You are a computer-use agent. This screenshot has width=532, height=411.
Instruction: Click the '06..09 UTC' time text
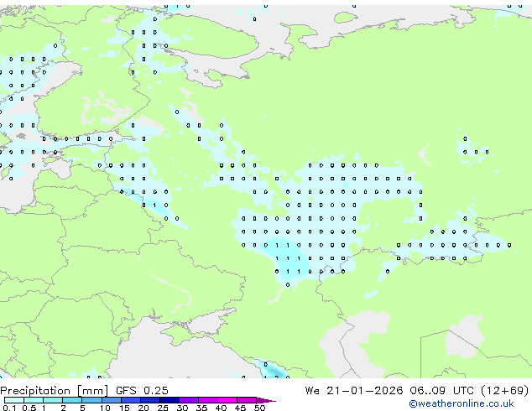[441, 391]
